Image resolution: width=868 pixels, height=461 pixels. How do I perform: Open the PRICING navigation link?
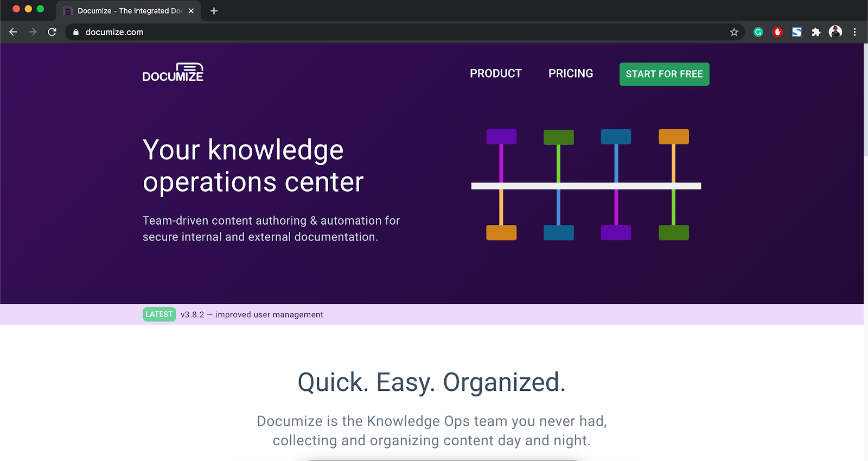click(571, 73)
